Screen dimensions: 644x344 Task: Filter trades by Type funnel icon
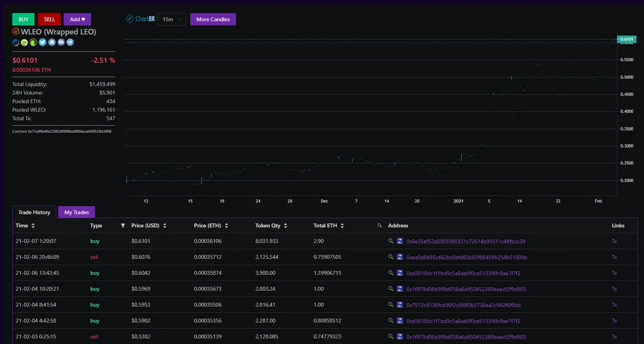click(x=123, y=226)
